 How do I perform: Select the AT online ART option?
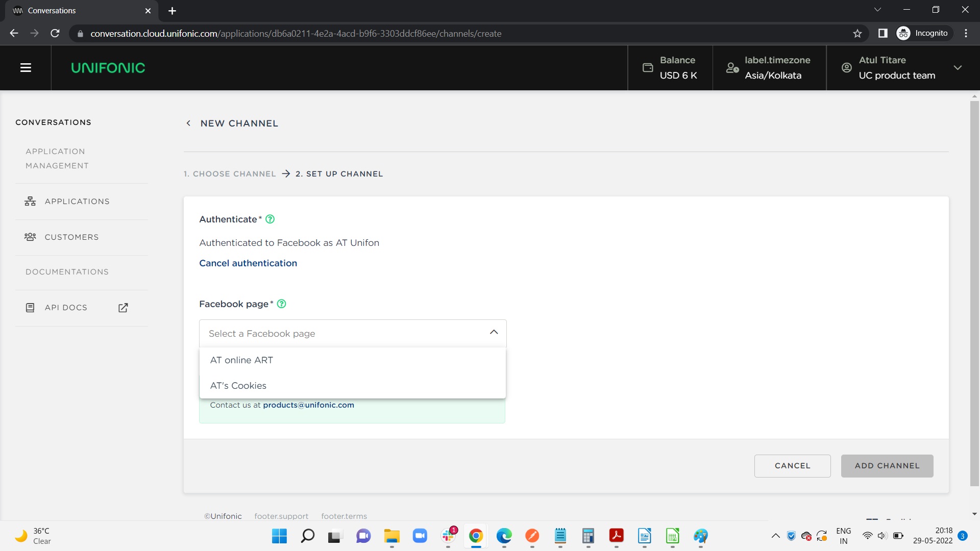(x=241, y=360)
